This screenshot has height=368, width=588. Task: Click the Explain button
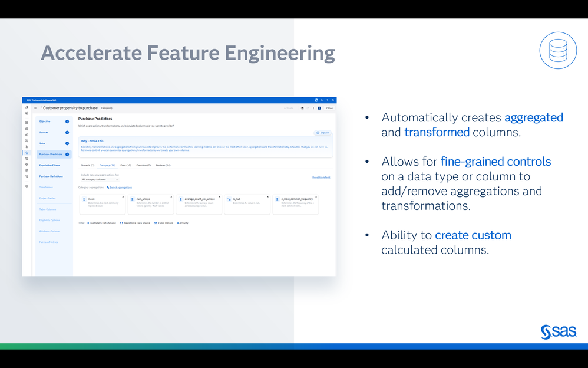click(x=322, y=133)
